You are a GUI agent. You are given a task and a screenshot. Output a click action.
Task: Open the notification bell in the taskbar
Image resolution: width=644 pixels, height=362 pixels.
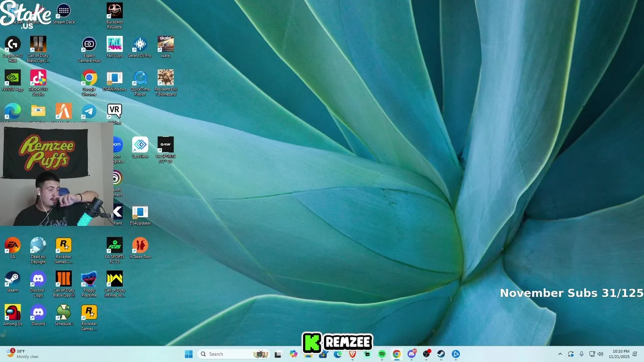pos(635,354)
